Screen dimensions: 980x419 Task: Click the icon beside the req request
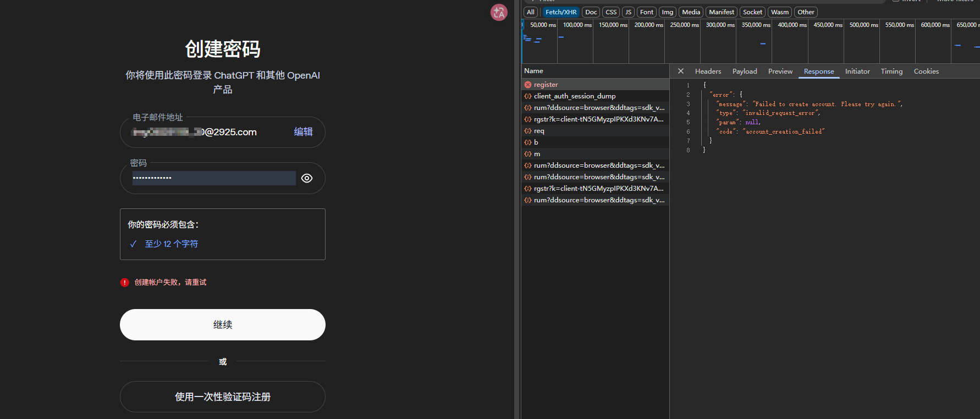click(x=528, y=131)
